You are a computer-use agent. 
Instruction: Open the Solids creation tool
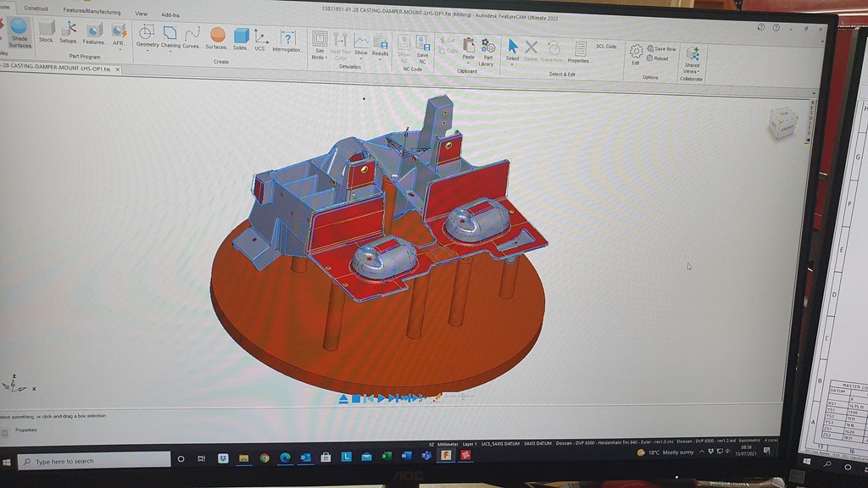pos(241,39)
